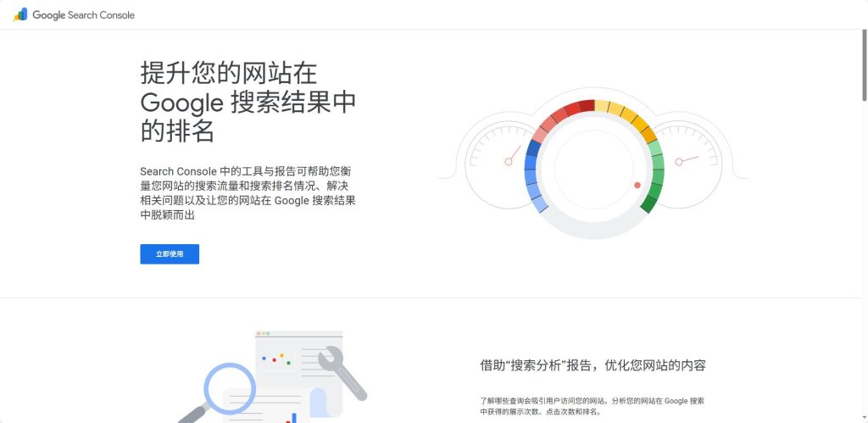Click the red dot inside the central dial

point(637,185)
